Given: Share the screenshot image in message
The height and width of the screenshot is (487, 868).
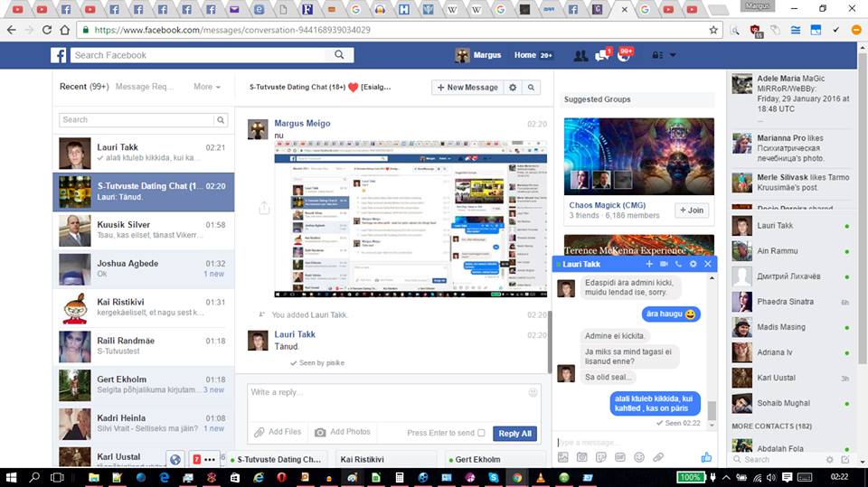Looking at the screenshot, I should (265, 208).
